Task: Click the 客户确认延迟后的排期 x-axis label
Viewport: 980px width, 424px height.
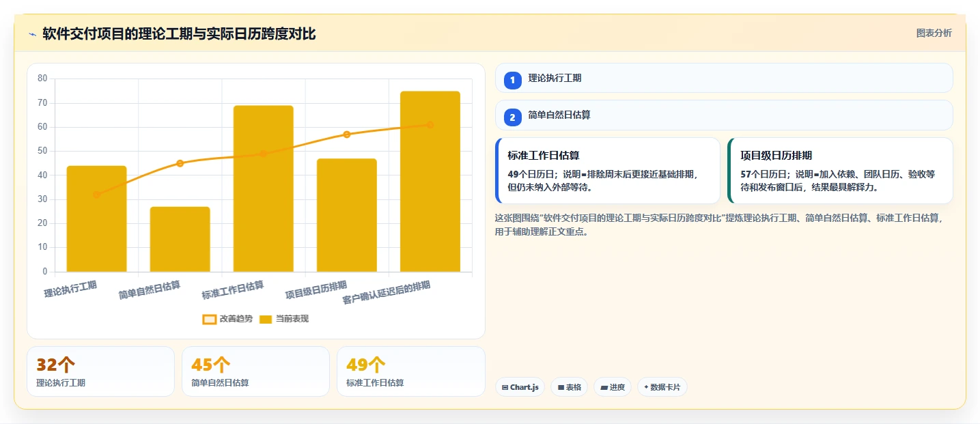Action: 387,293
